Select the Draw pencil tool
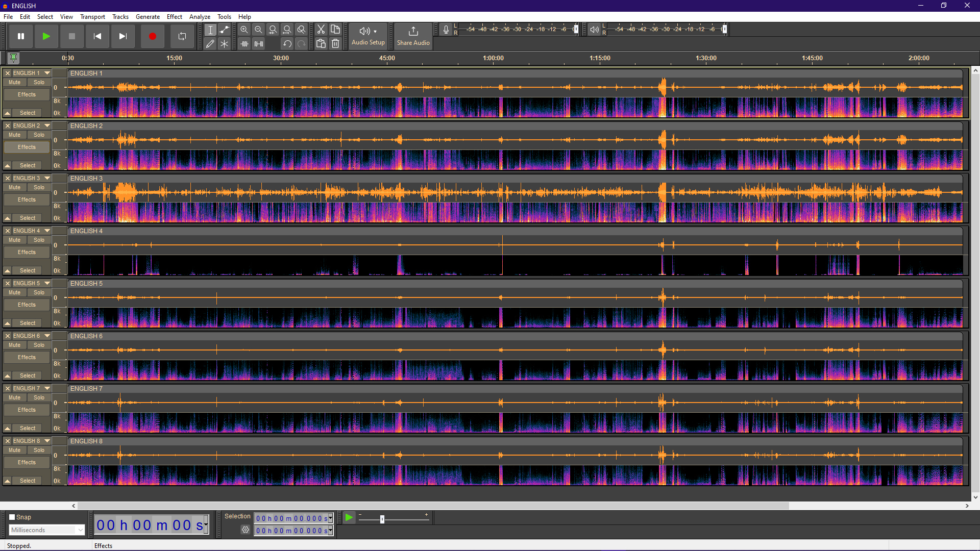The height and width of the screenshot is (551, 980). point(210,44)
